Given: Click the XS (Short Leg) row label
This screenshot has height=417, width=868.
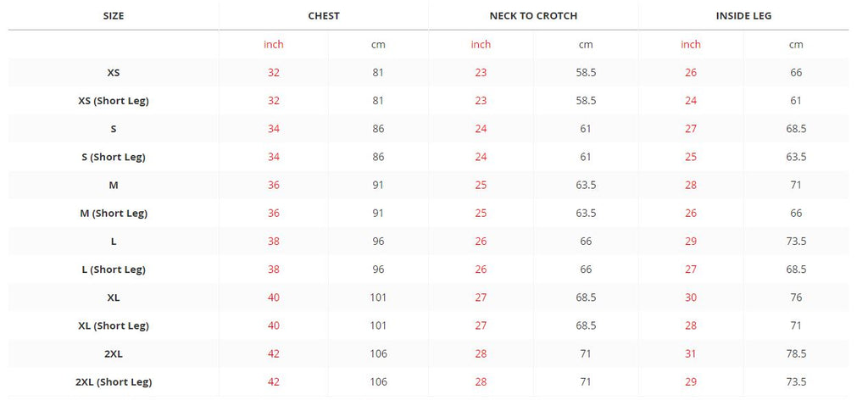Looking at the screenshot, I should [114, 101].
